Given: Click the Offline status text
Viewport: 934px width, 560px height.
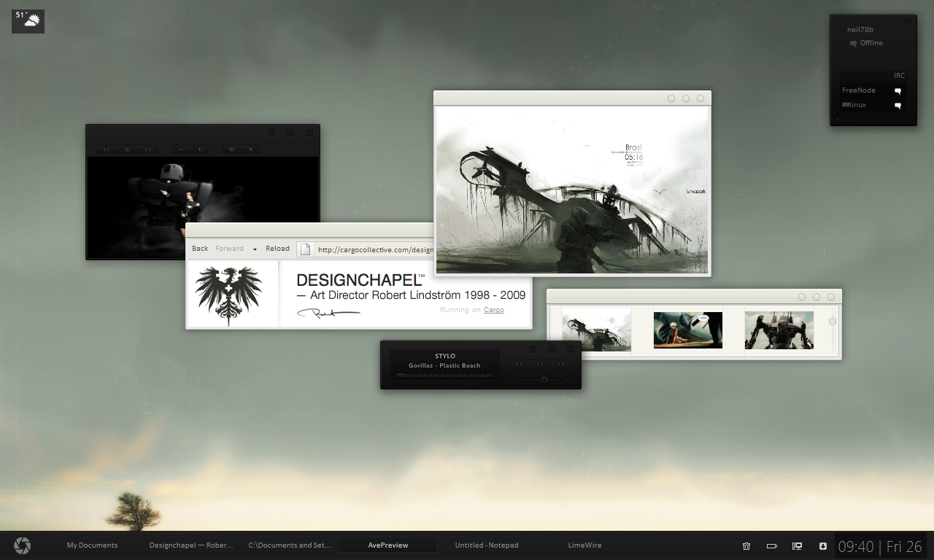Looking at the screenshot, I should click(x=871, y=43).
